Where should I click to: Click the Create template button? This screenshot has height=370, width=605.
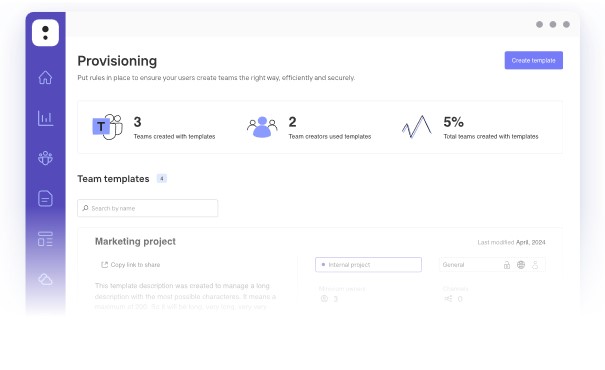pyautogui.click(x=534, y=60)
